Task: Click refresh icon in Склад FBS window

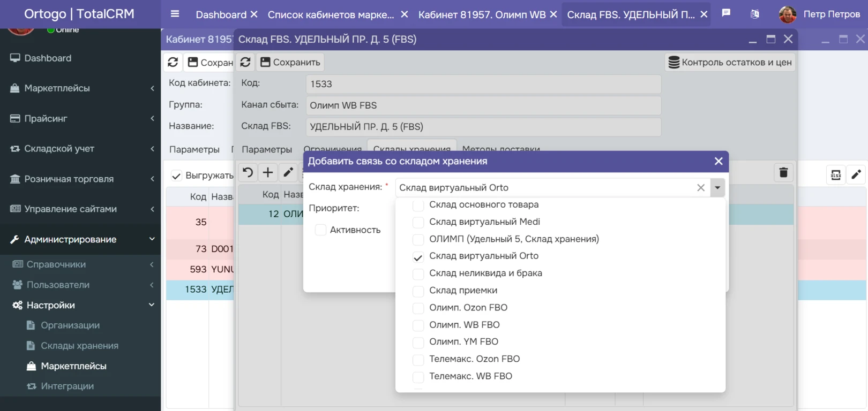Action: (x=245, y=62)
